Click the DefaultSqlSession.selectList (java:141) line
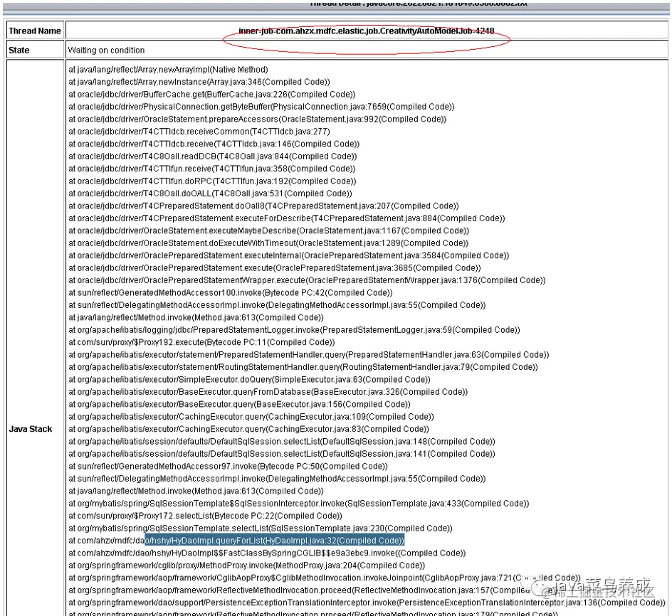This screenshot has height=616, width=672. [282, 455]
